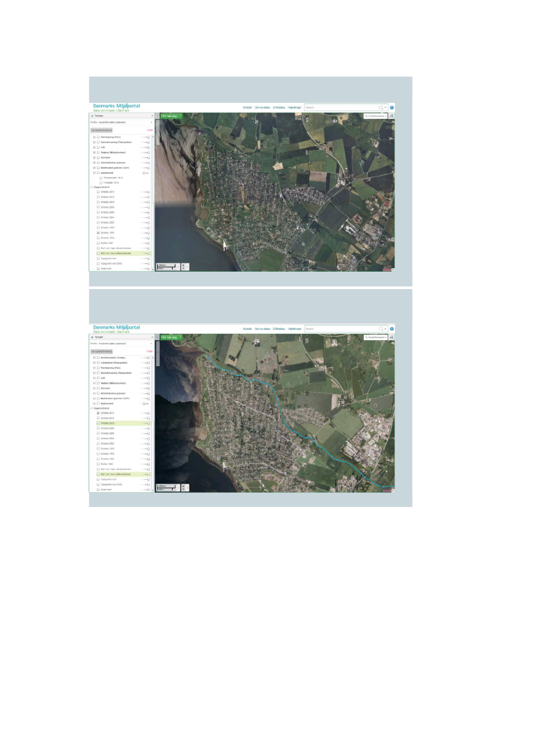
Task: Close the Temaer panel in upper screenshot
Action: [153, 116]
